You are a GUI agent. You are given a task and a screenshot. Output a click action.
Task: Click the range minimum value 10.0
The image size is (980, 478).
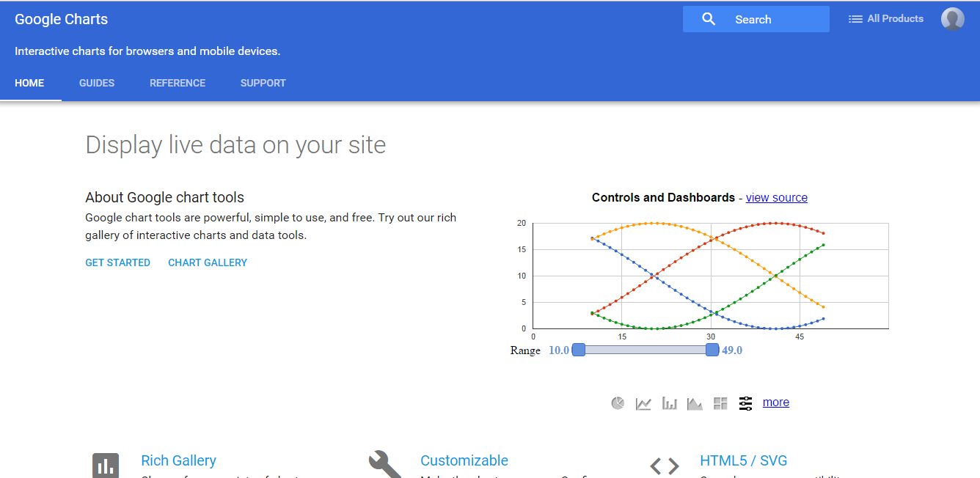[559, 350]
